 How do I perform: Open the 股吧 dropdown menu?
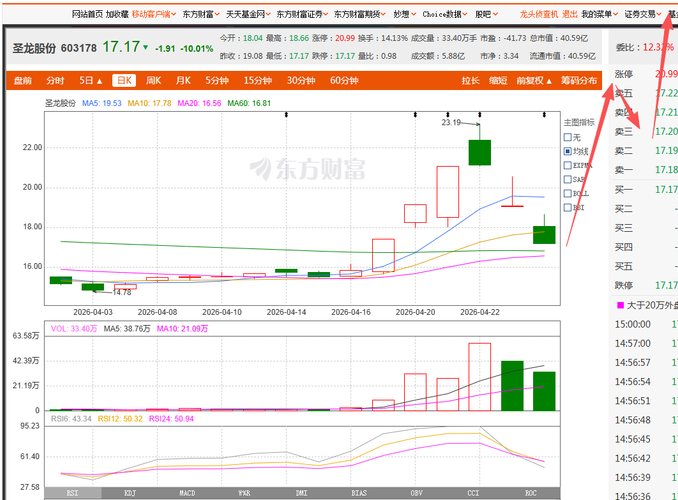point(486,14)
